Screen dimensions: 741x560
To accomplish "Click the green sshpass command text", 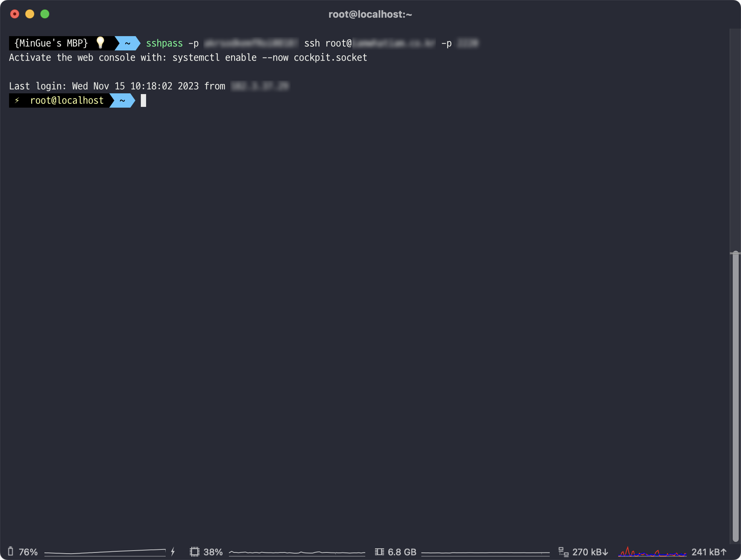I will (x=164, y=43).
